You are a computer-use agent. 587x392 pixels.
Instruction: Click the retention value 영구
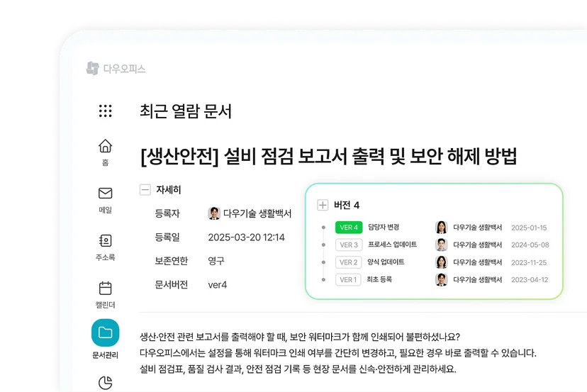coord(216,261)
